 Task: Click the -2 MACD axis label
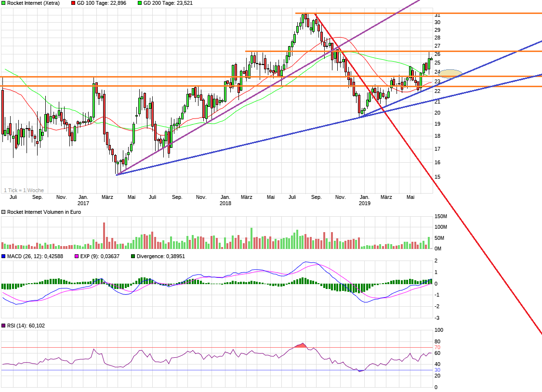[x=437, y=306]
